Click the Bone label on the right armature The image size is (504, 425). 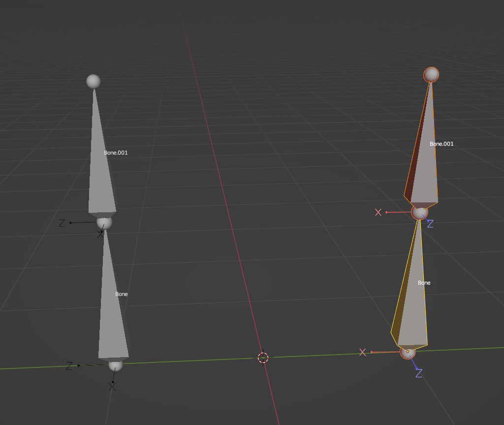pyautogui.click(x=423, y=283)
